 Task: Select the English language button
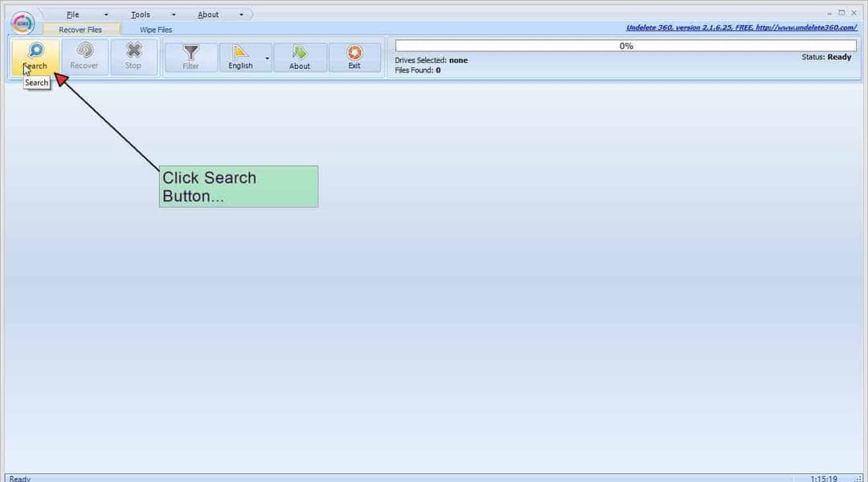pos(241,57)
